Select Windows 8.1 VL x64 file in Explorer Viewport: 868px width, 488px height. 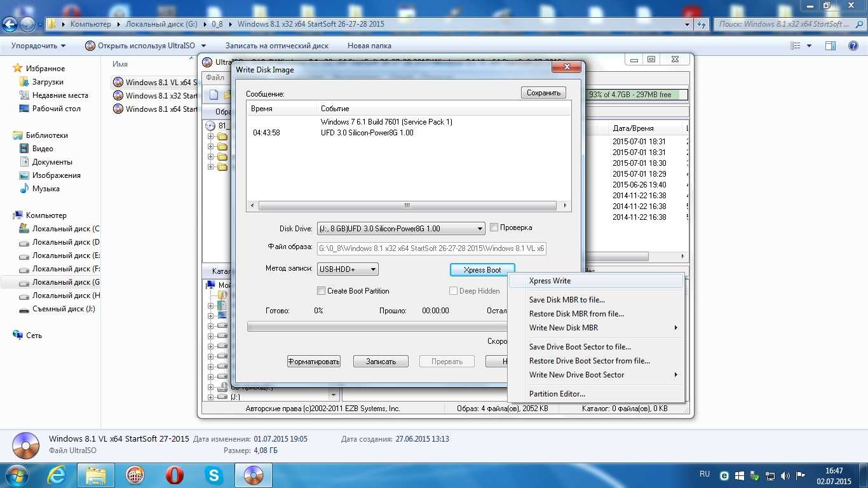[155, 82]
